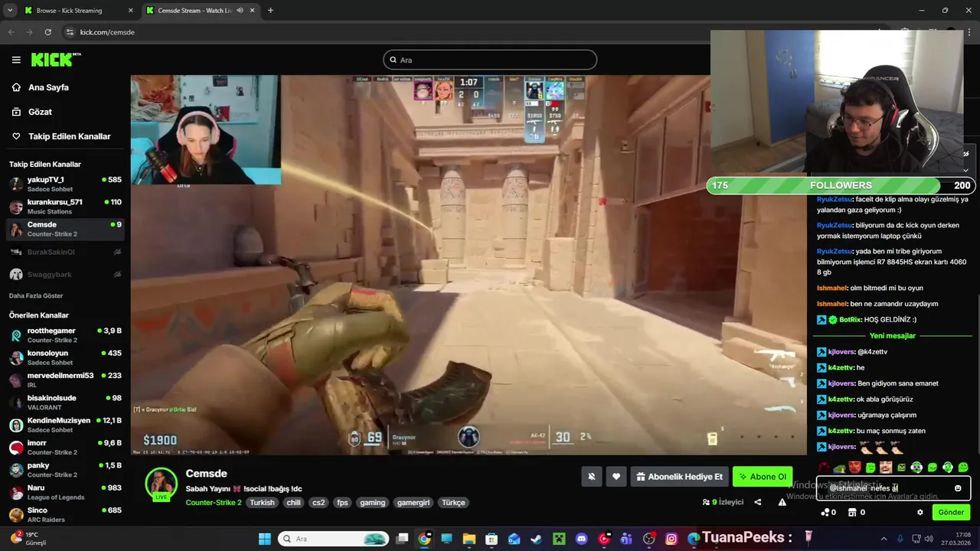This screenshot has height=551, width=980.
Task: Open Naru League of Legends channel
Action: tap(64, 492)
